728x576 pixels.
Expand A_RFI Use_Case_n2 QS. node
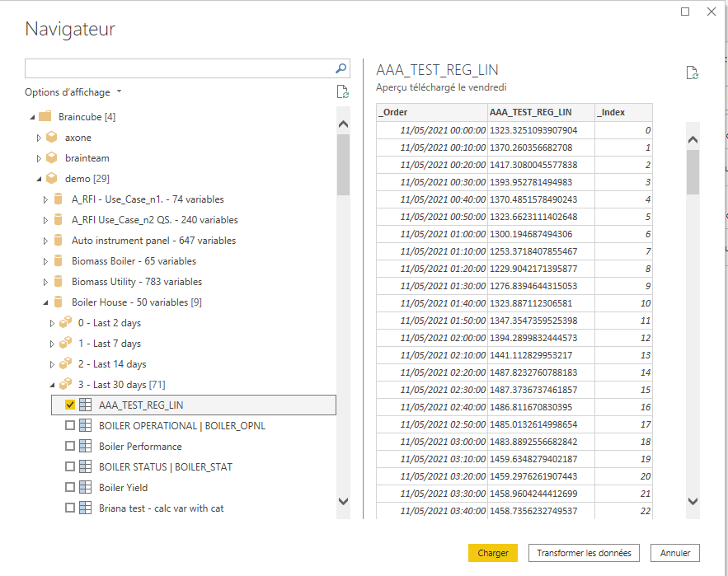45,220
